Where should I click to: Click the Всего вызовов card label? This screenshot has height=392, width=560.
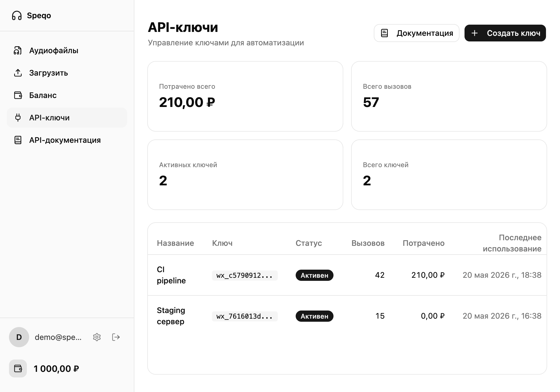pos(387,87)
